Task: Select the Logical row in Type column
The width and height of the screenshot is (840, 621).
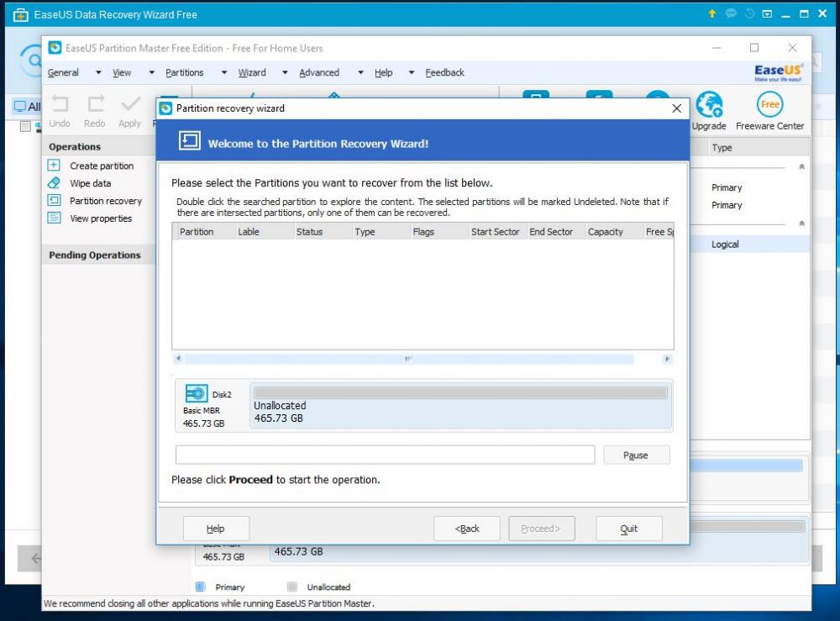Action: (725, 245)
